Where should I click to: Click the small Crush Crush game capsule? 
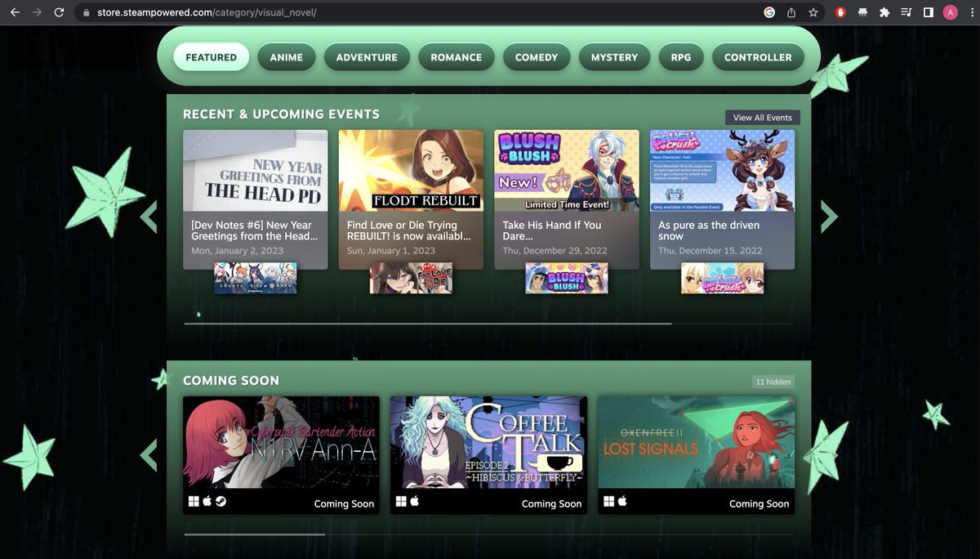(723, 278)
